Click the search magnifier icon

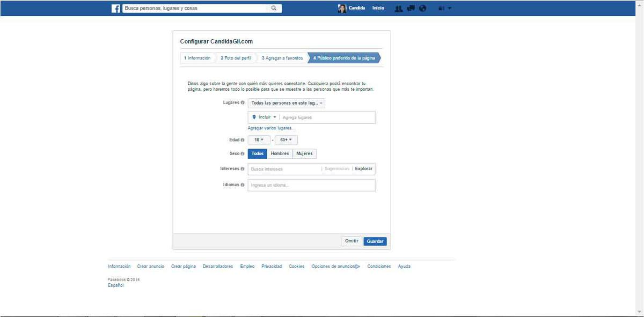274,9
